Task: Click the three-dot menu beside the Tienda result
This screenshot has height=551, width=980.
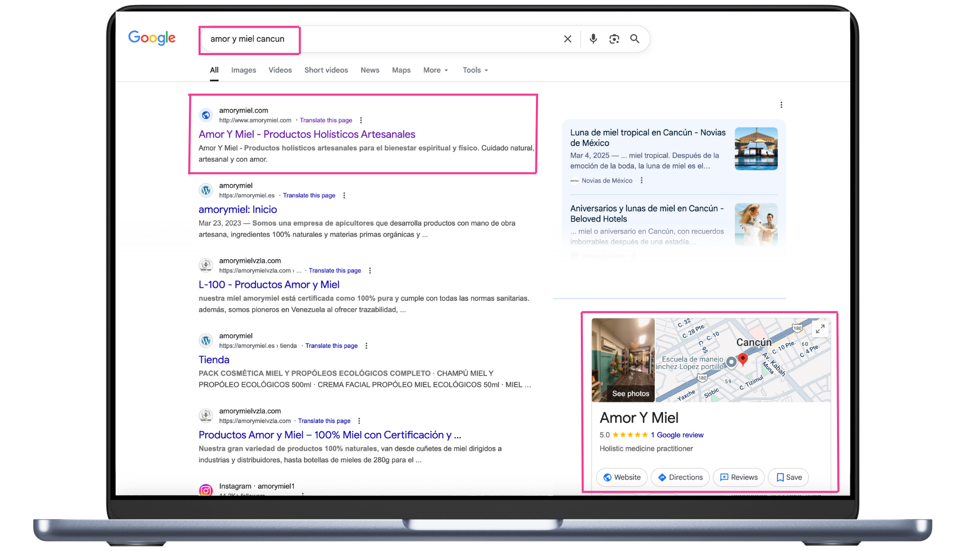Action: (x=366, y=345)
